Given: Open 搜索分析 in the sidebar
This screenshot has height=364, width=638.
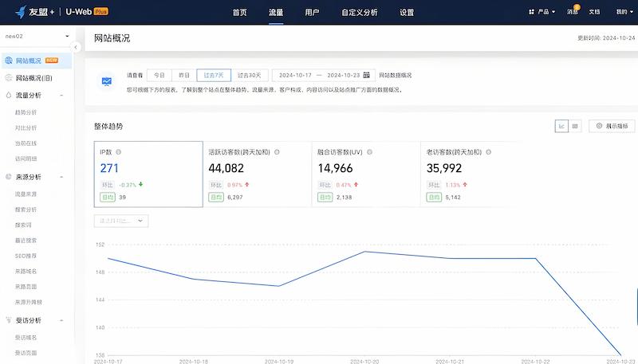Looking at the screenshot, I should [x=26, y=209].
